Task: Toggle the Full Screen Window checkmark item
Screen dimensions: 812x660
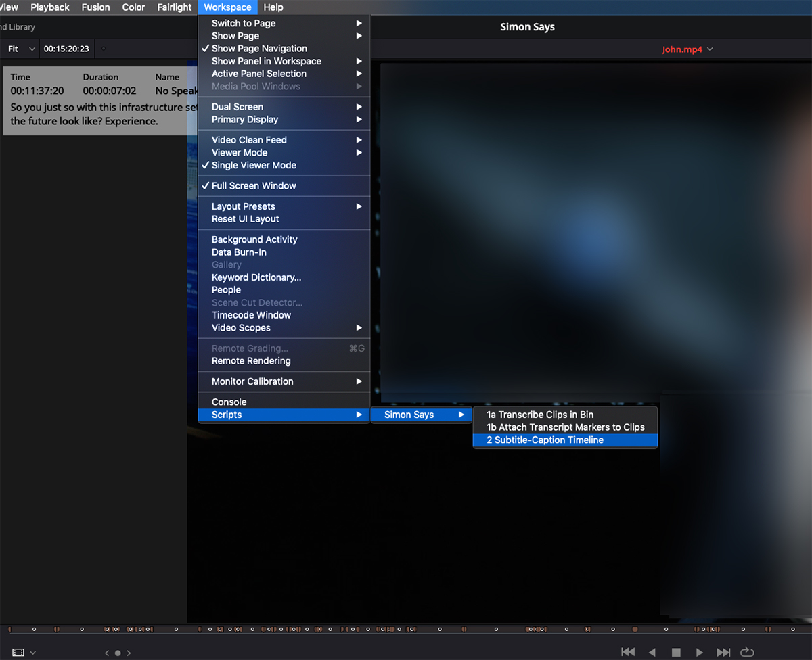Action: click(284, 185)
